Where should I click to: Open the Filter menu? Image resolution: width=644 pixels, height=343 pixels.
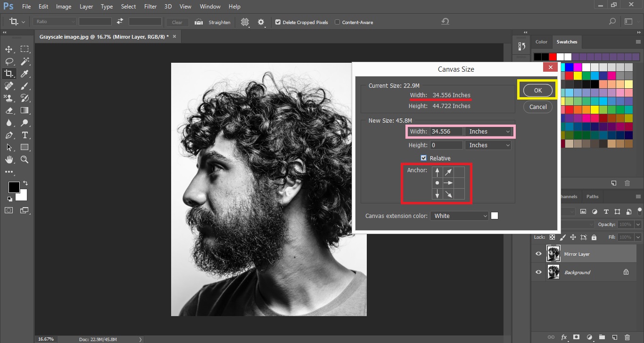150,6
